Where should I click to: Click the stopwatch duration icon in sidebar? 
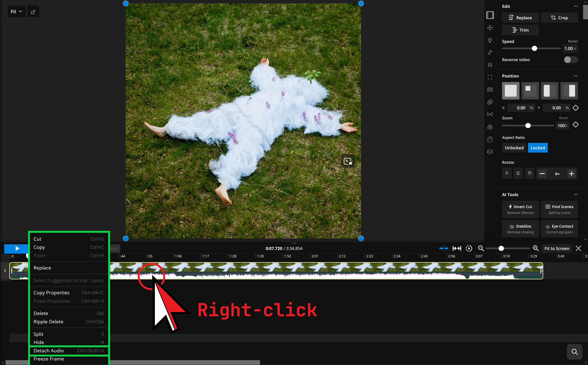pos(490,139)
